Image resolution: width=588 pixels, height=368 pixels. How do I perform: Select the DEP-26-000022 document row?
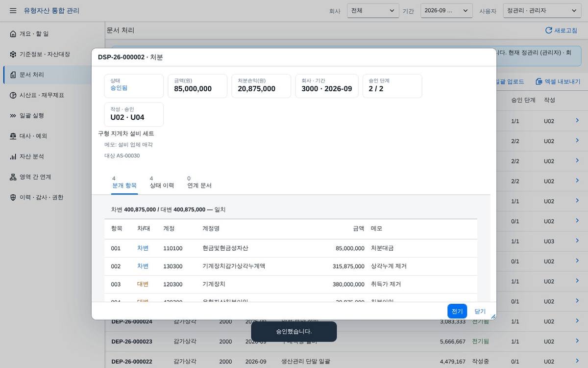346,362
